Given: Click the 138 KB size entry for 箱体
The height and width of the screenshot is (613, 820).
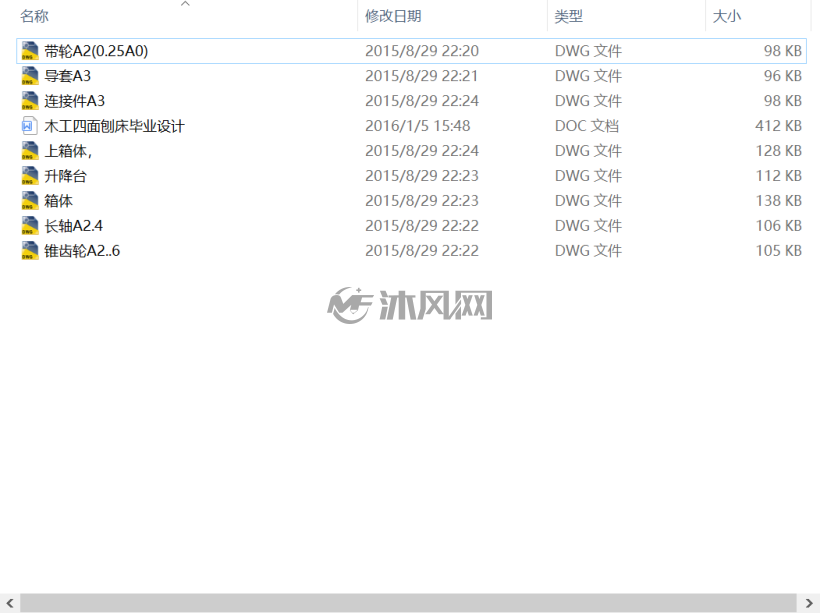Looking at the screenshot, I should click(x=779, y=201).
